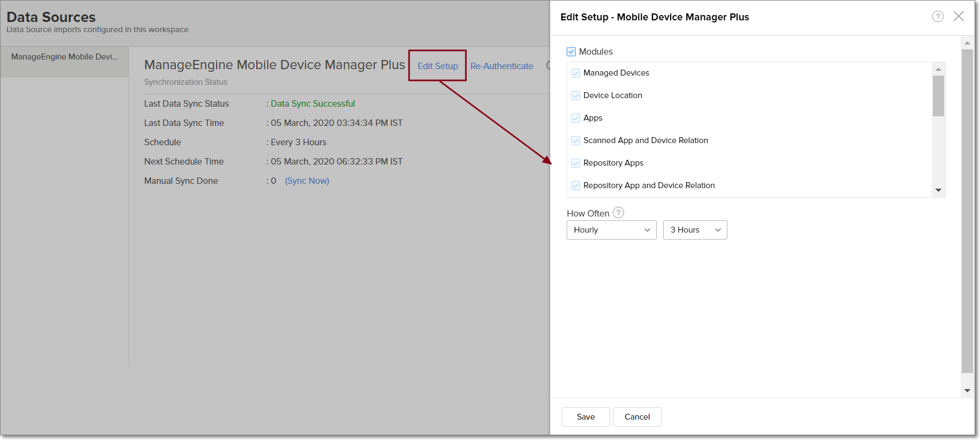
Task: Close the Edit Setup panel
Action: pyautogui.click(x=959, y=17)
